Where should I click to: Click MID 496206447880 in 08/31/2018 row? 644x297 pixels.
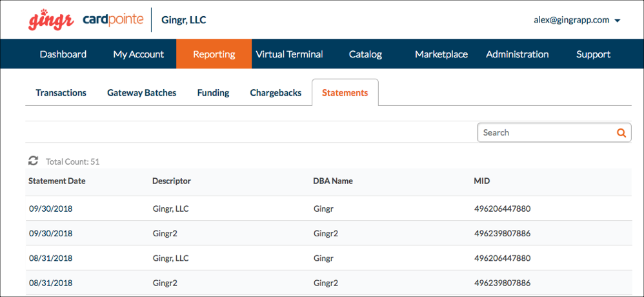click(502, 258)
